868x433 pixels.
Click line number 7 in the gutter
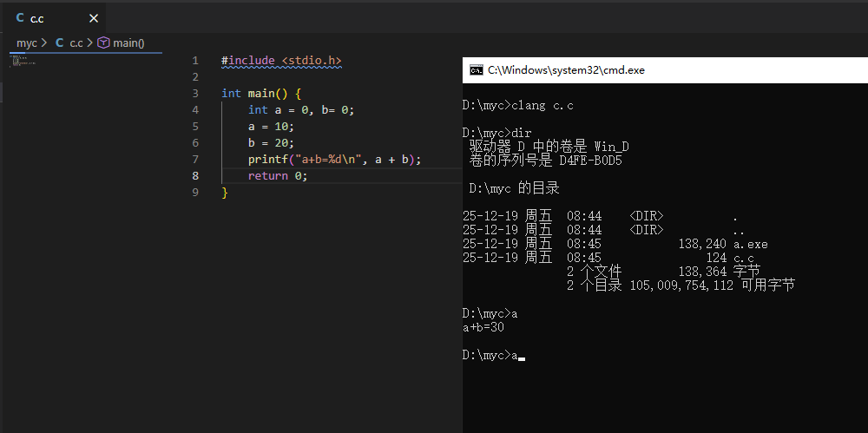pyautogui.click(x=195, y=160)
